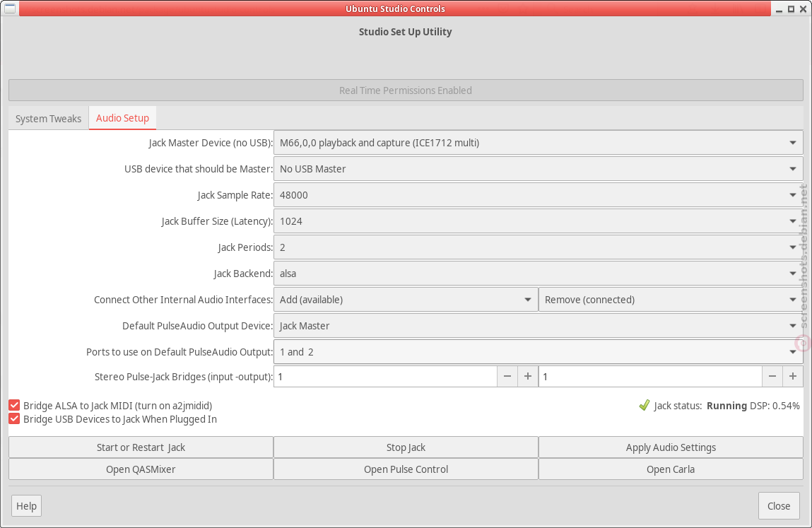Open the Jack Periods dropdown
812x528 pixels.
539,247
